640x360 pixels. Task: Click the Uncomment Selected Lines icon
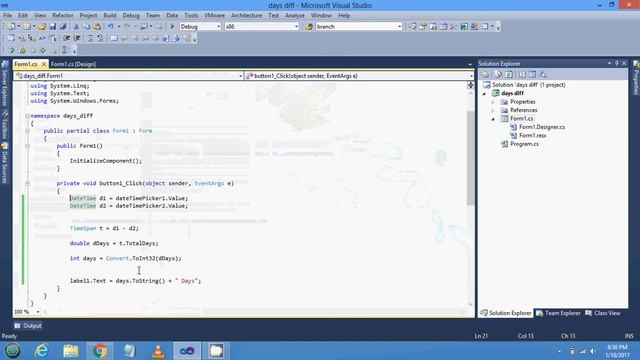(100, 38)
